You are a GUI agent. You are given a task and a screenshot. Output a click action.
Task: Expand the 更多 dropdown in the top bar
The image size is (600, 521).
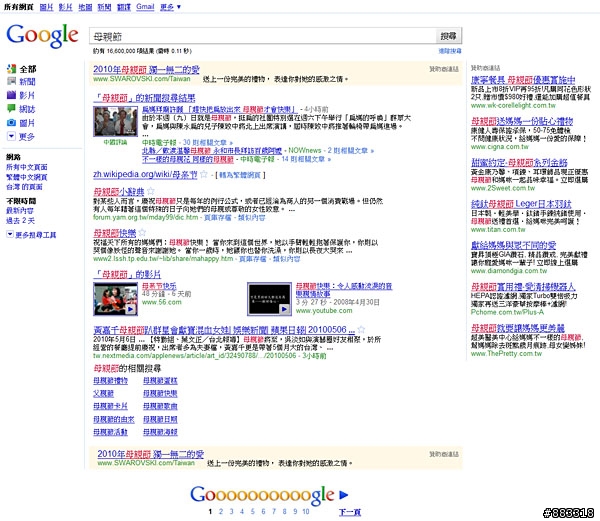tap(170, 7)
